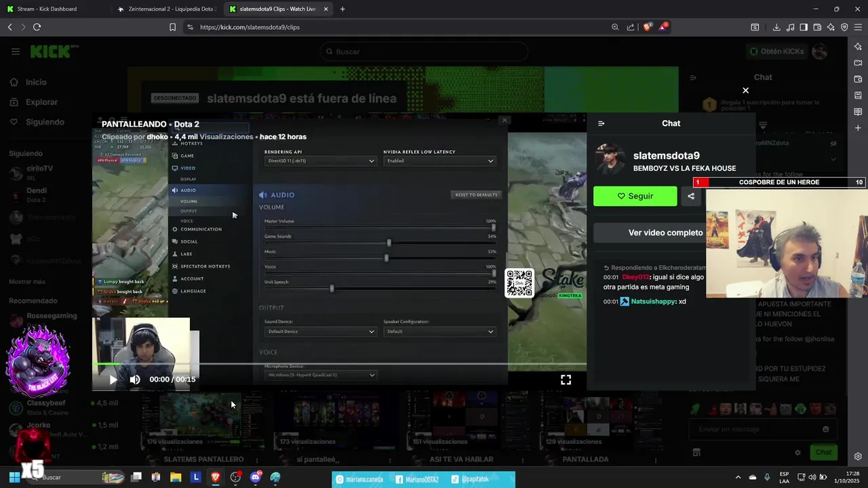Mute the clip audio with the speaker icon
The image size is (868, 488).
tap(135, 380)
